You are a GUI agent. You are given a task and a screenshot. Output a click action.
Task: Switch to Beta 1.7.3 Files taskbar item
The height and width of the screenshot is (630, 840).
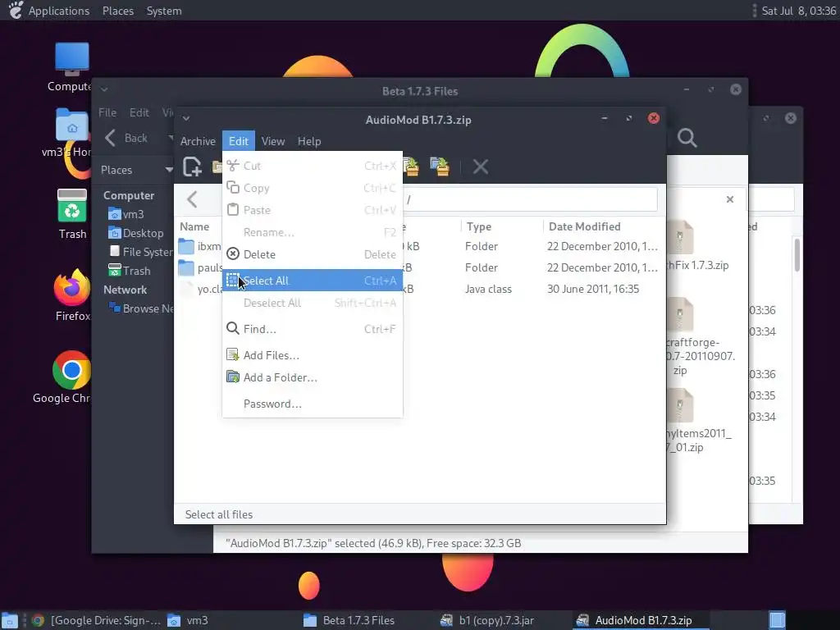coord(349,620)
